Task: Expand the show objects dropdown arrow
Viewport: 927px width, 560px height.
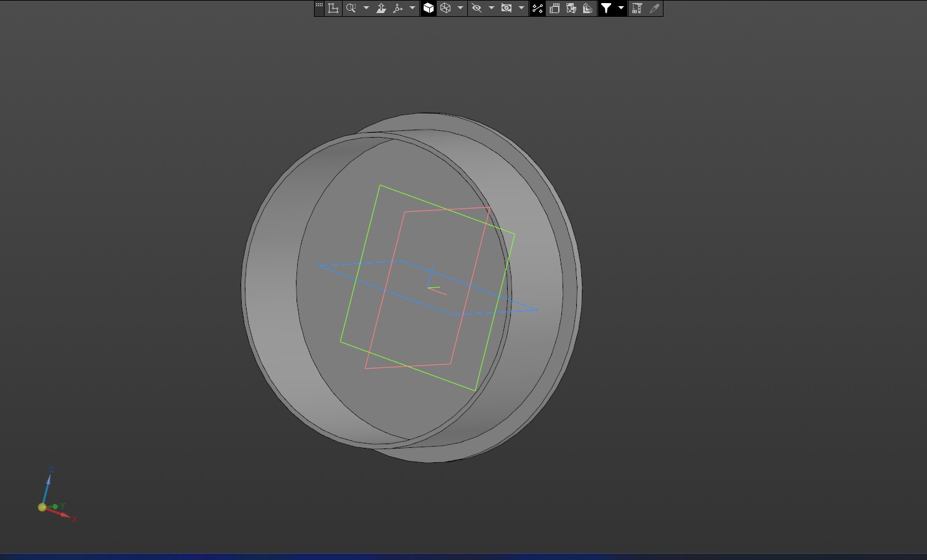Action: [x=521, y=8]
